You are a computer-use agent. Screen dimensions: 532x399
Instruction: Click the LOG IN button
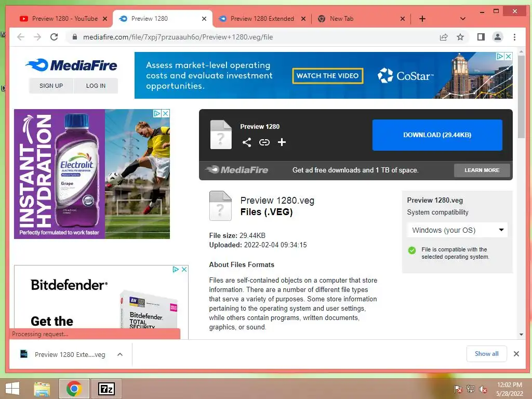tap(96, 86)
